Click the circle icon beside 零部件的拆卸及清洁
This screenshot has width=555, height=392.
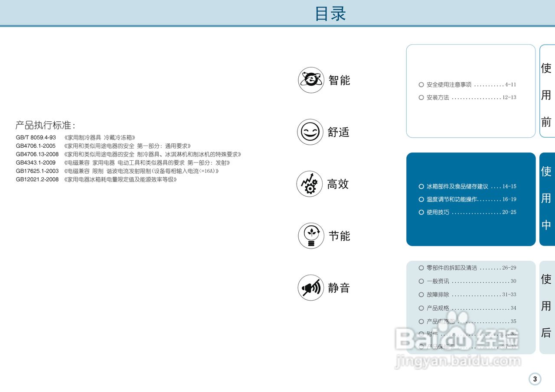coord(421,268)
